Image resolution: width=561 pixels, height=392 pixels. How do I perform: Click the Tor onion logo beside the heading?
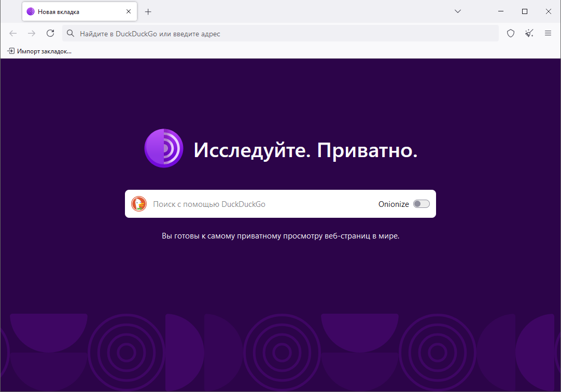click(164, 148)
